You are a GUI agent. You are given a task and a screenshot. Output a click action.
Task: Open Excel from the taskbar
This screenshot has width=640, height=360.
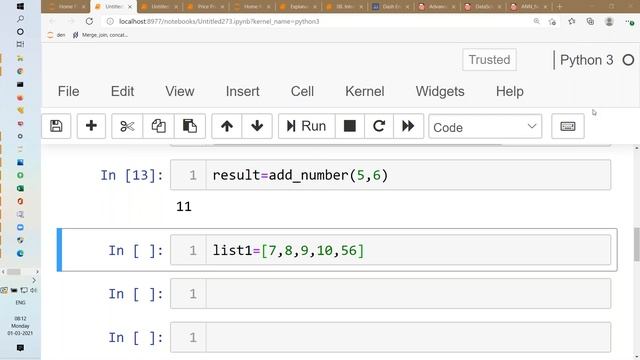click(x=20, y=188)
